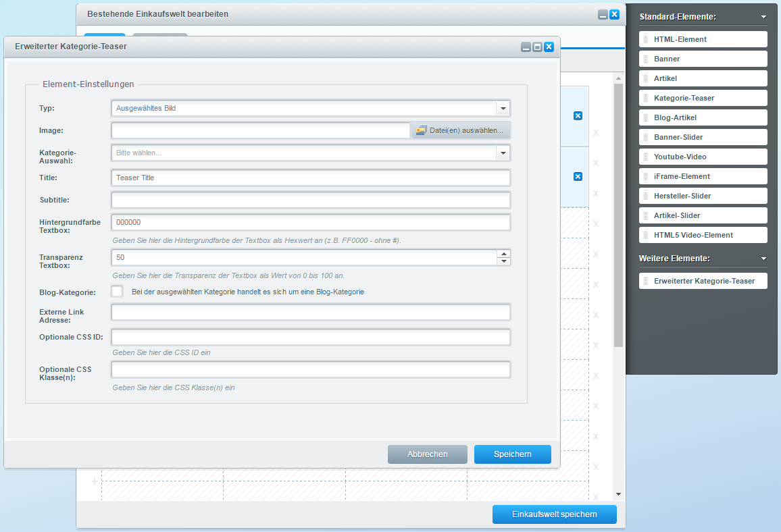Select the Blog-Artikel element item
The height and width of the screenshot is (532, 781).
(x=703, y=117)
